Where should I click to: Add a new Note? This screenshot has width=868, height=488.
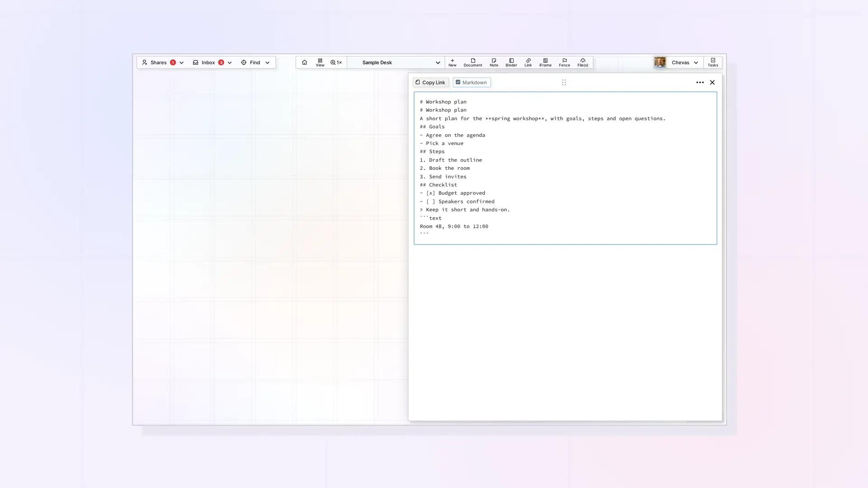click(x=494, y=62)
